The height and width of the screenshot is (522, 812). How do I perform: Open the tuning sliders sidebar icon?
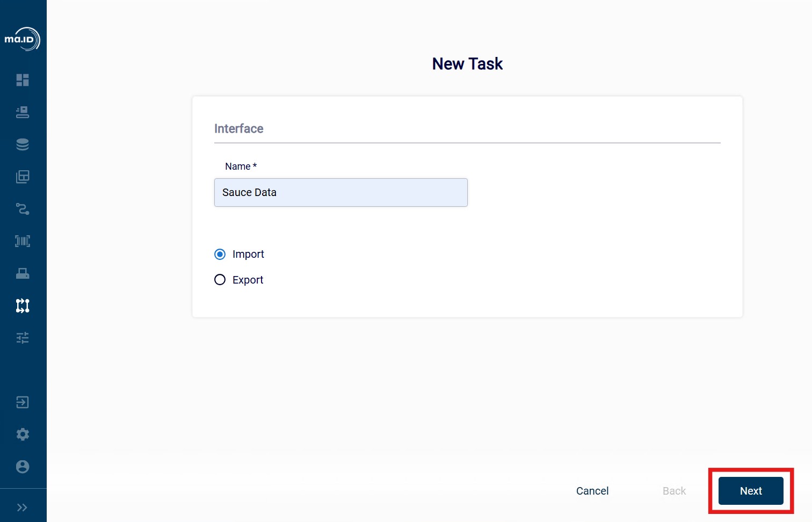[23, 338]
